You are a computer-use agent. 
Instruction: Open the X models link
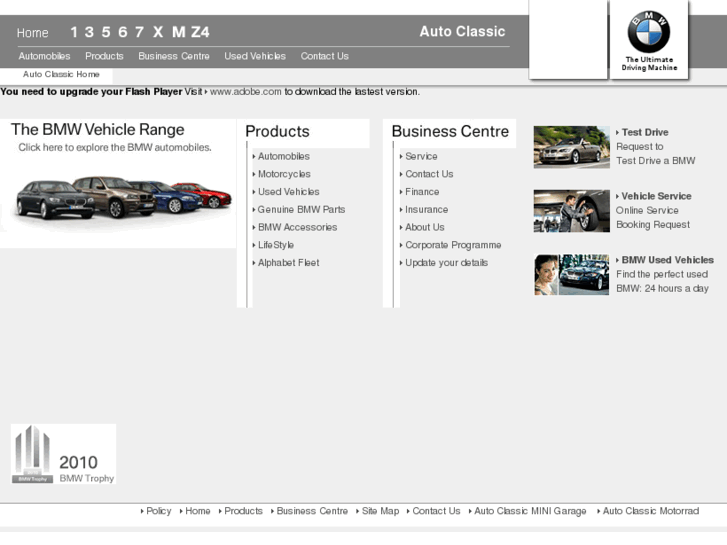[x=158, y=32]
